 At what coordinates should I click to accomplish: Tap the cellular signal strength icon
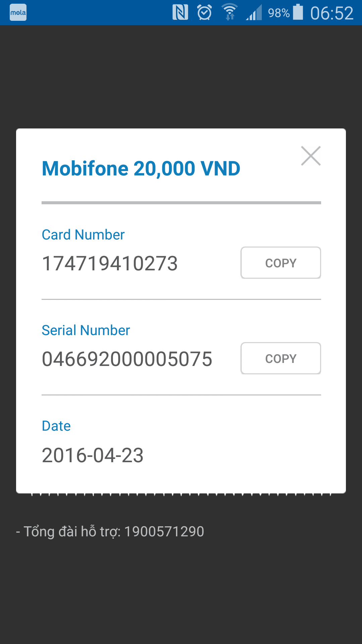point(254,13)
